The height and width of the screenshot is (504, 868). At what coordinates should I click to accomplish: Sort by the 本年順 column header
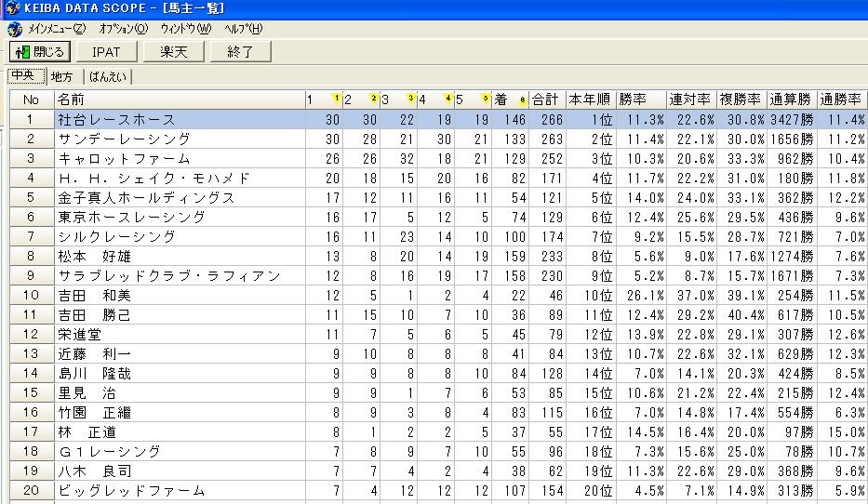point(591,99)
